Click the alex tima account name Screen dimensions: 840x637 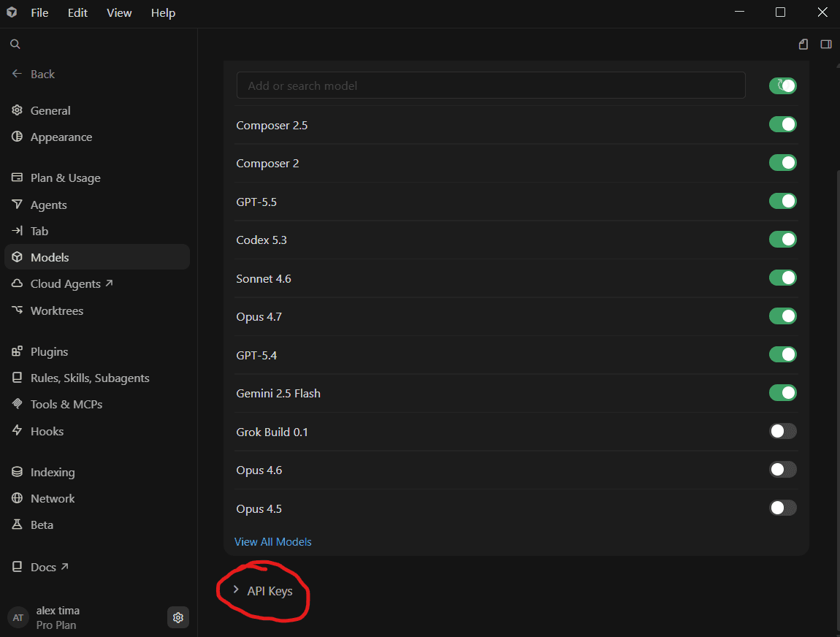point(58,611)
